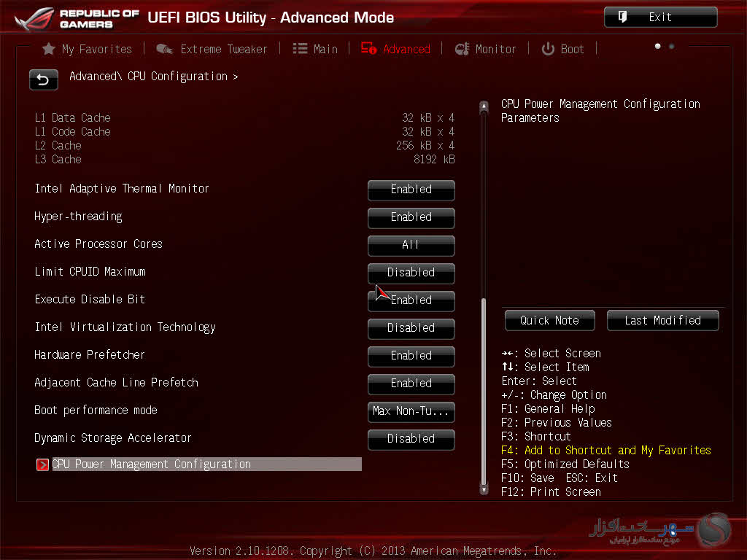
Task: Click the scrollbar down arrow
Action: (x=483, y=490)
